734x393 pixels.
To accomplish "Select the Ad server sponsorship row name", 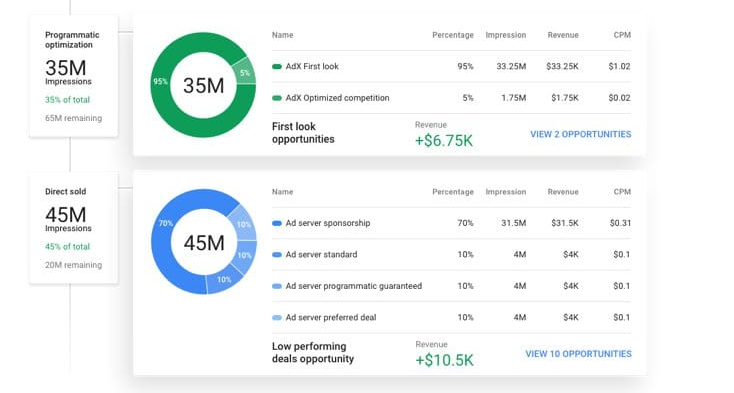I will 328,223.
